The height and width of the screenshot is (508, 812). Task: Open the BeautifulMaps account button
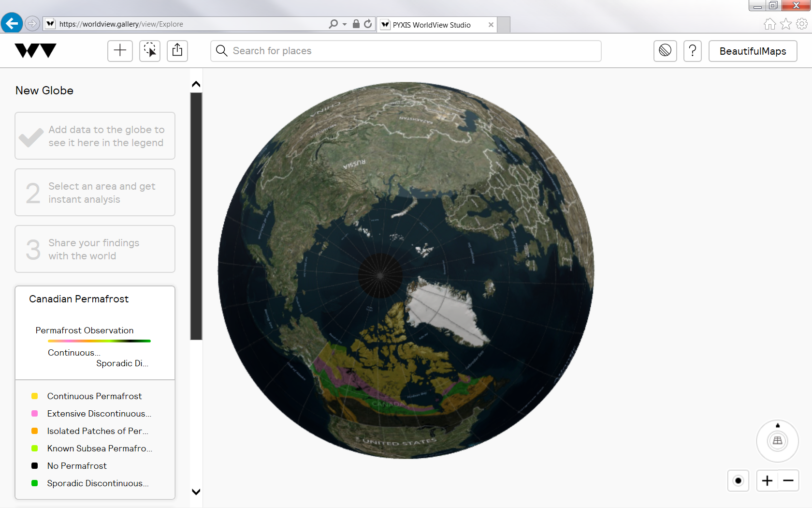click(753, 51)
